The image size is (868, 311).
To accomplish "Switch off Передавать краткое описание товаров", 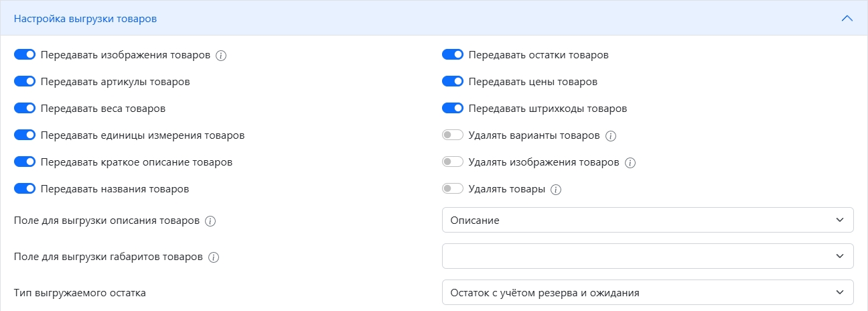I will click(25, 162).
